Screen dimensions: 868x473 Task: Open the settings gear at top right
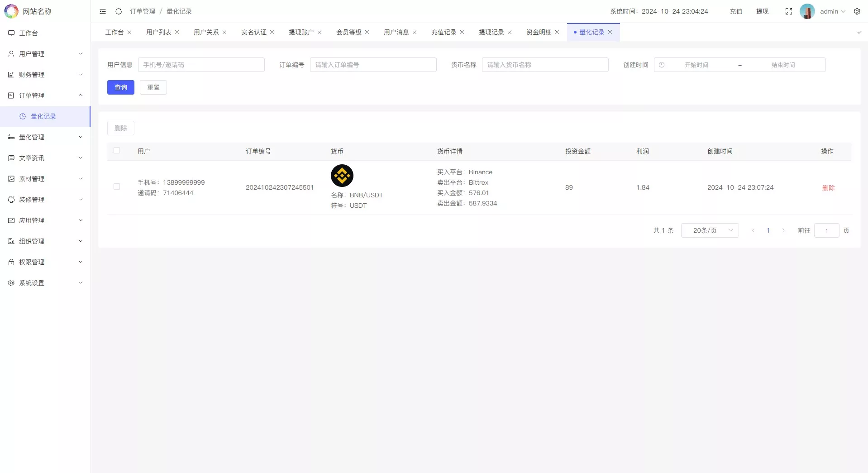pos(858,11)
